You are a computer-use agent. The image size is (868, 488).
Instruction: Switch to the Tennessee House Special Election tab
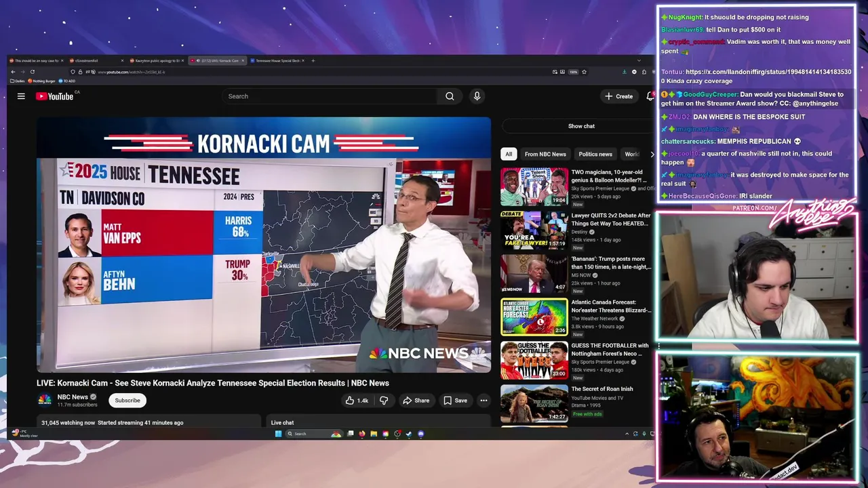[277, 60]
